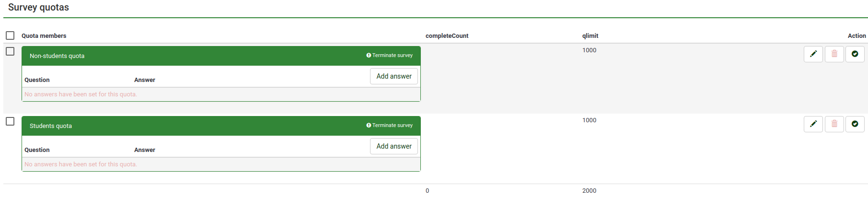Screen dimensions: 868x198
Task: Click Terminate survey info icon on Non-students quota
Action: tap(369, 56)
